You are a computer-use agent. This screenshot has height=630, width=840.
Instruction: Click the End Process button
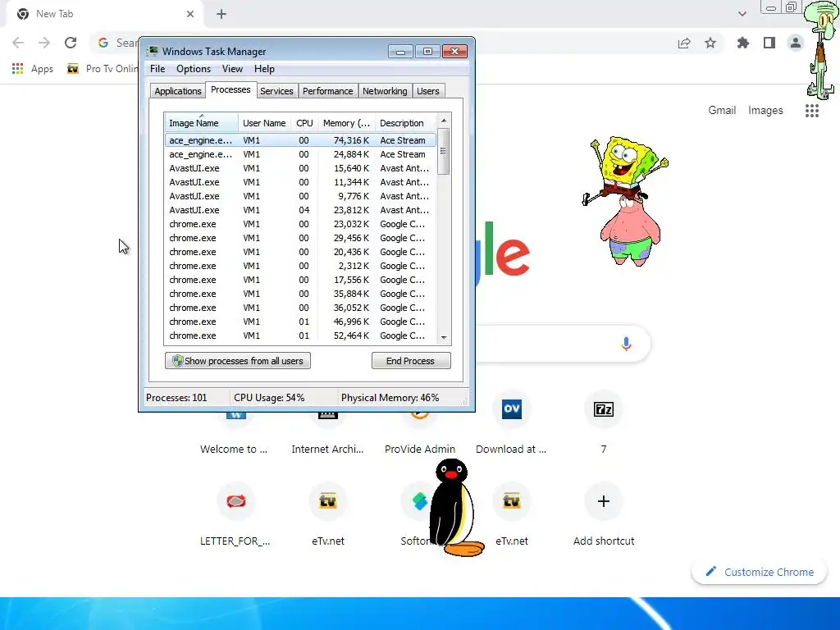411,361
